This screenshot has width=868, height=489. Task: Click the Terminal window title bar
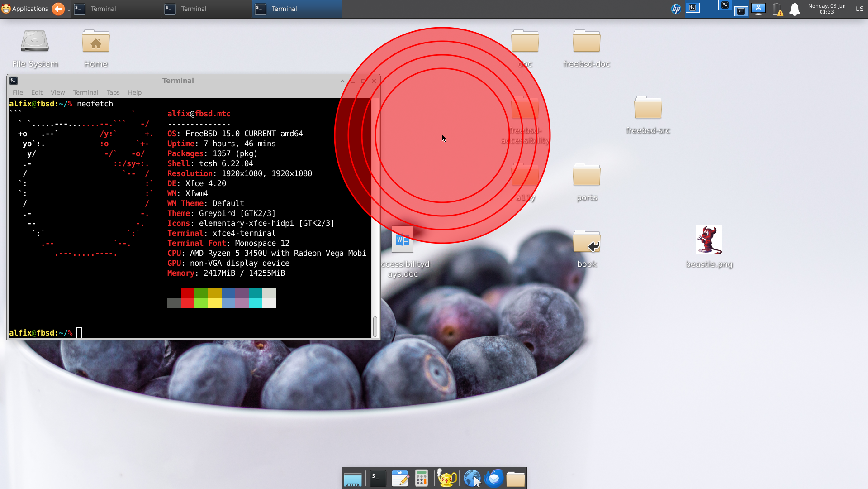(178, 81)
